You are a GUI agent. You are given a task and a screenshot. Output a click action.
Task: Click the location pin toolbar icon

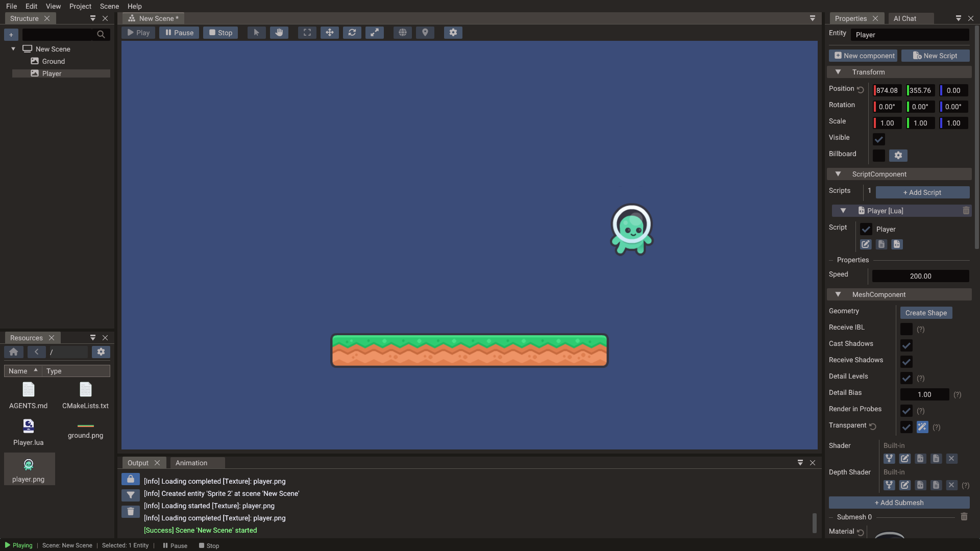(x=425, y=33)
